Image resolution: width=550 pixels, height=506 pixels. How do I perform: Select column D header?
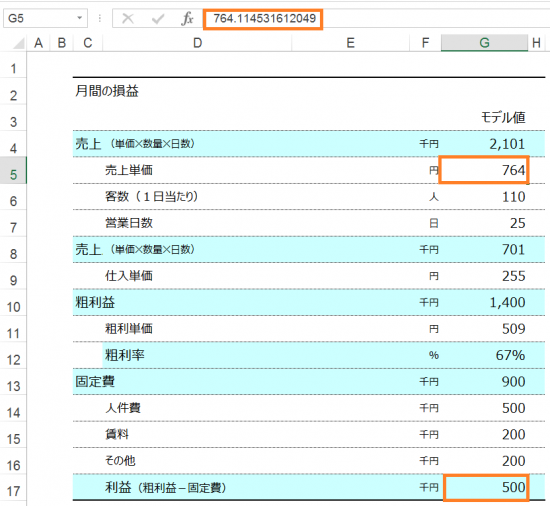[197, 43]
